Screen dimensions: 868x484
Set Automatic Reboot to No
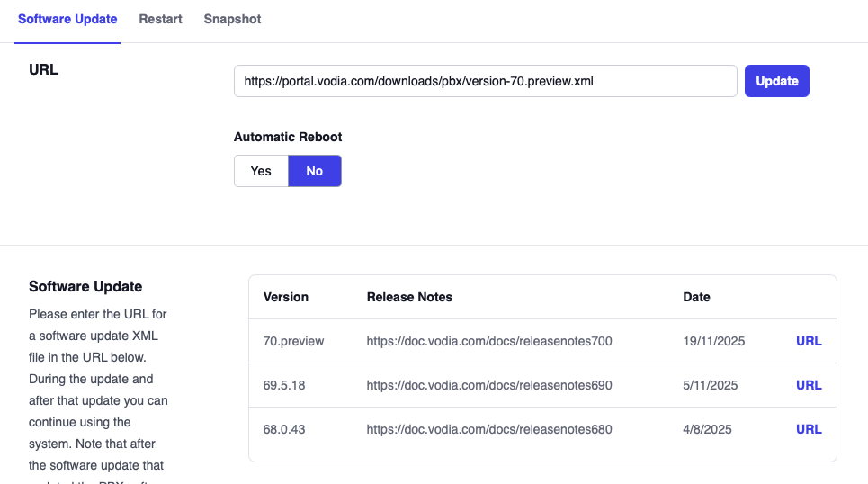point(314,171)
